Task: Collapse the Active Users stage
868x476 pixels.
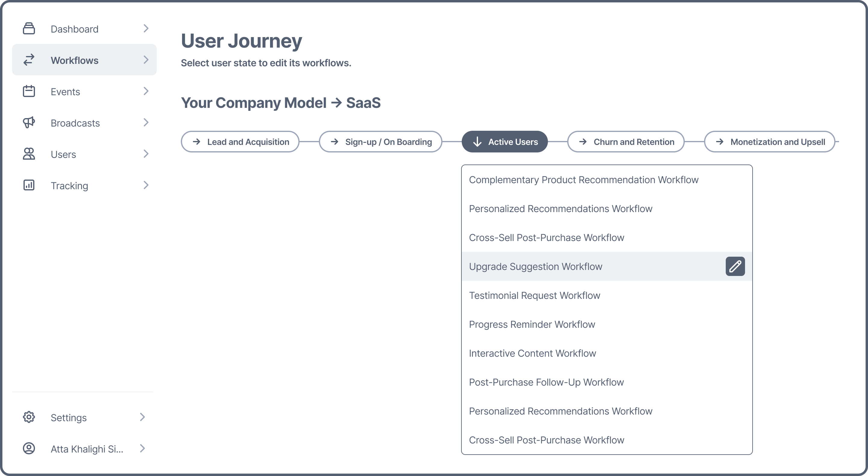Action: [505, 142]
